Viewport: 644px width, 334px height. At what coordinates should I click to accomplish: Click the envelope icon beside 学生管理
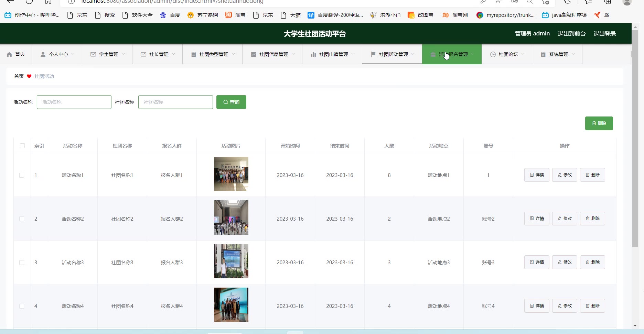click(x=93, y=54)
